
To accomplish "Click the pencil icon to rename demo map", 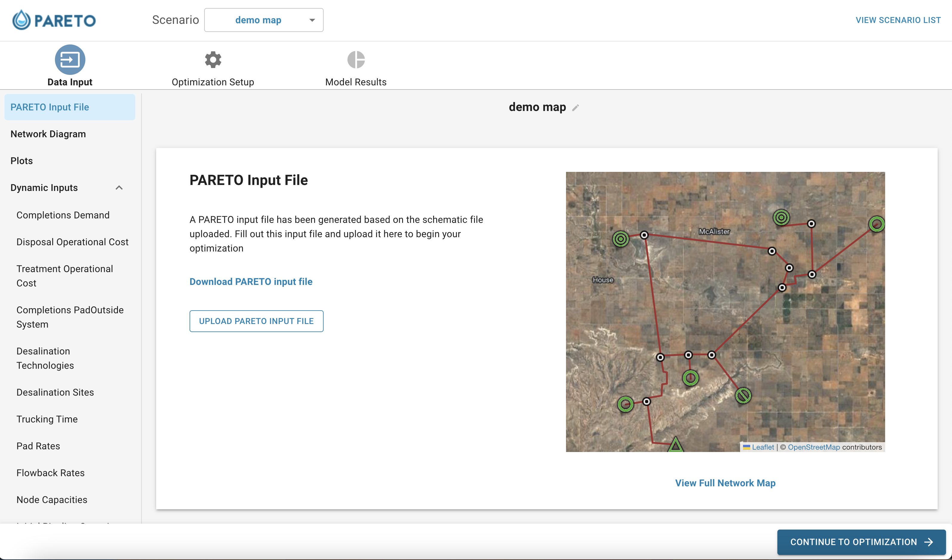I will point(575,108).
